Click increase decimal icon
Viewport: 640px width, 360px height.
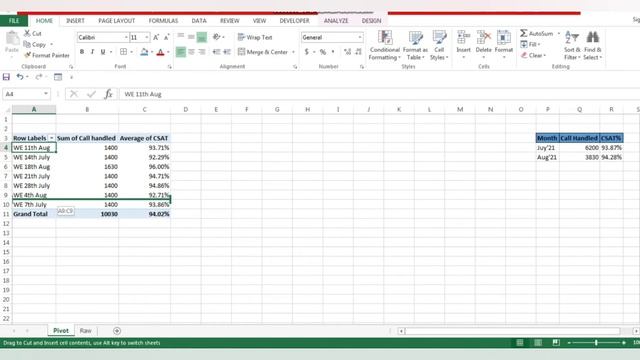(x=347, y=52)
